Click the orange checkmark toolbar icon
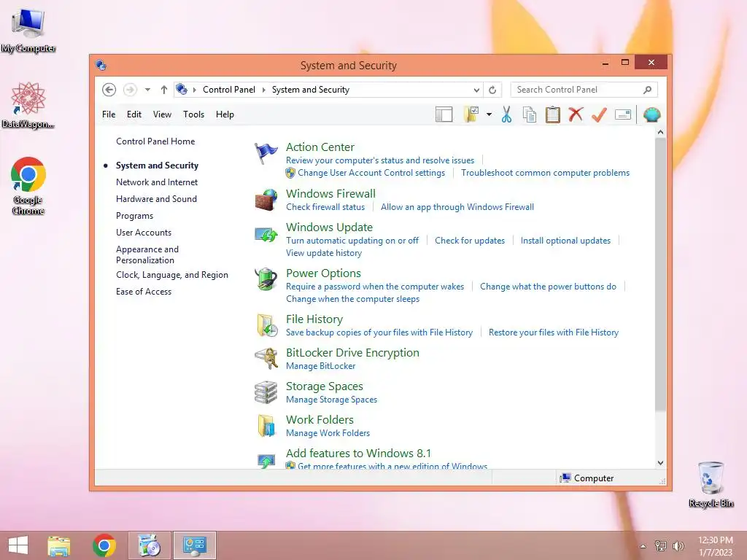Screen dimensions: 747x560 pos(599,114)
